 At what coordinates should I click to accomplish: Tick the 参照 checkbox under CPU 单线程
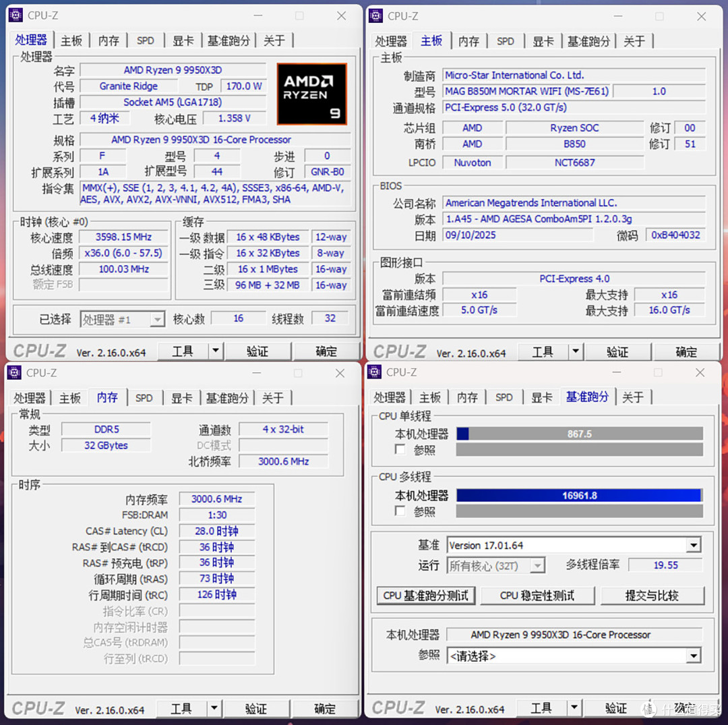tap(400, 449)
